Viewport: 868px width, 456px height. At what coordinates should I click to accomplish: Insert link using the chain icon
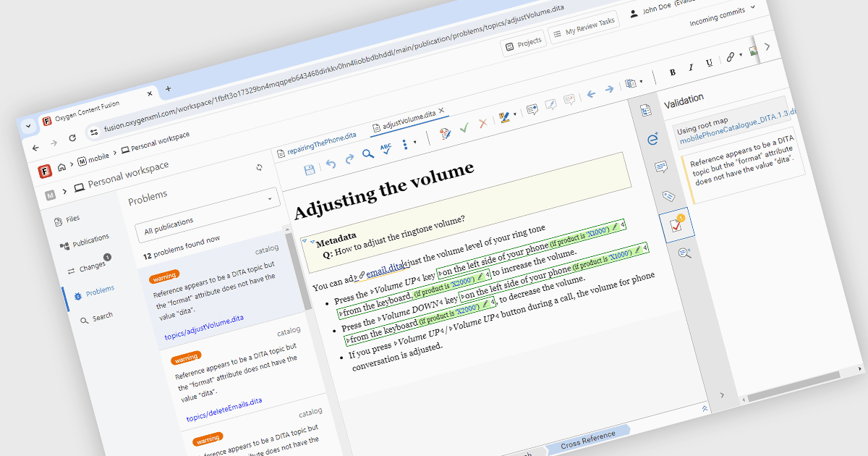pos(731,57)
